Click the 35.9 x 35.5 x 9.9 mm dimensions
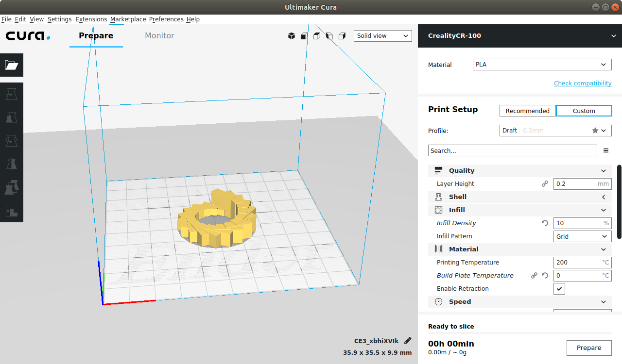 pos(377,353)
